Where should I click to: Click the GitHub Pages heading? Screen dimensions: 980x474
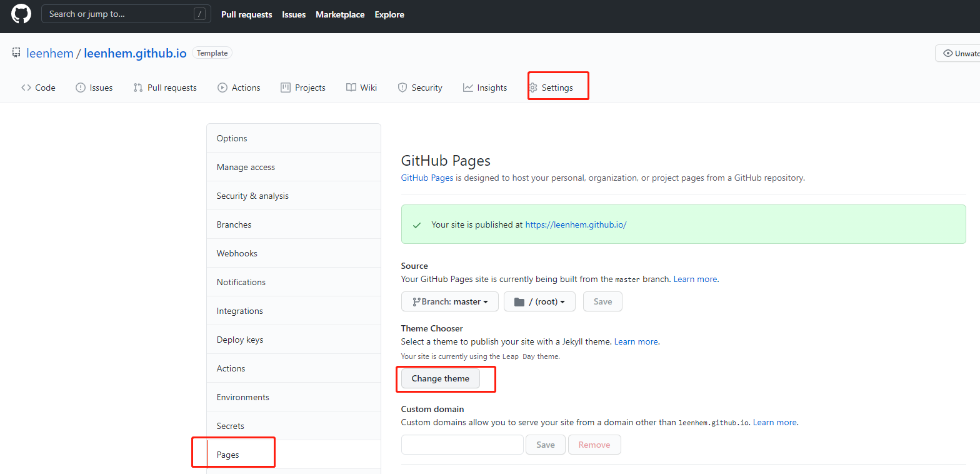pos(446,161)
